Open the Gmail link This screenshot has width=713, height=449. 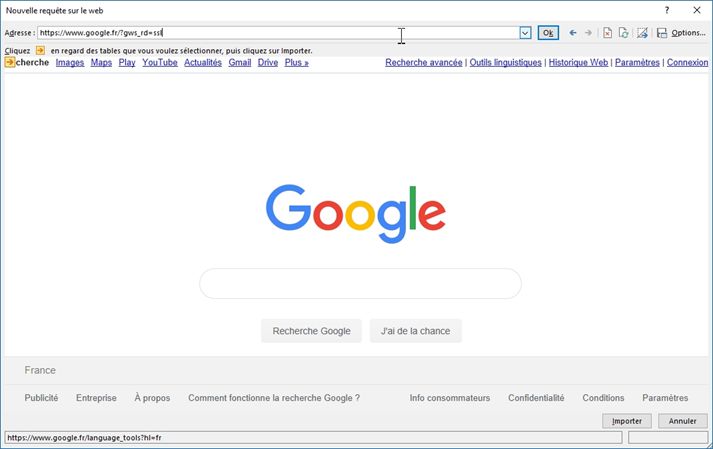tap(240, 62)
